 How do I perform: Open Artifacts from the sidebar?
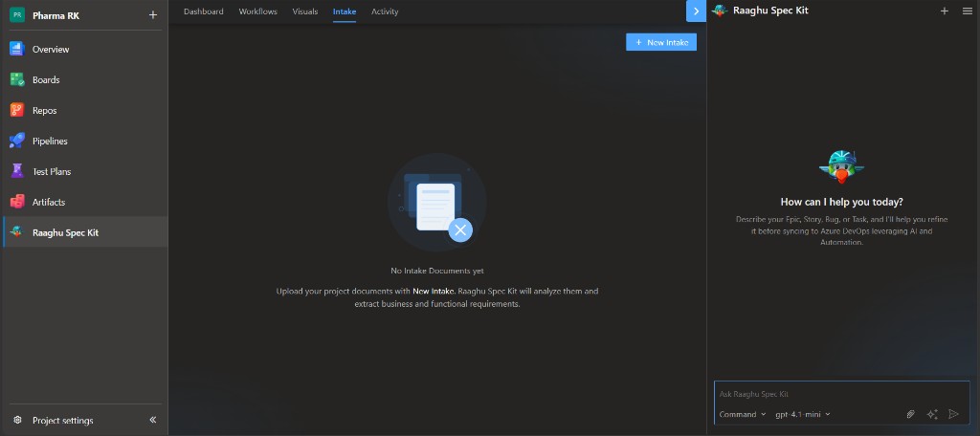(x=84, y=203)
